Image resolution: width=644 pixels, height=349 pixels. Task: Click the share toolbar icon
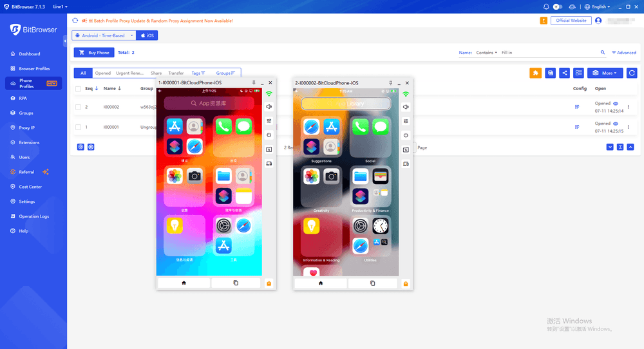[x=565, y=73]
